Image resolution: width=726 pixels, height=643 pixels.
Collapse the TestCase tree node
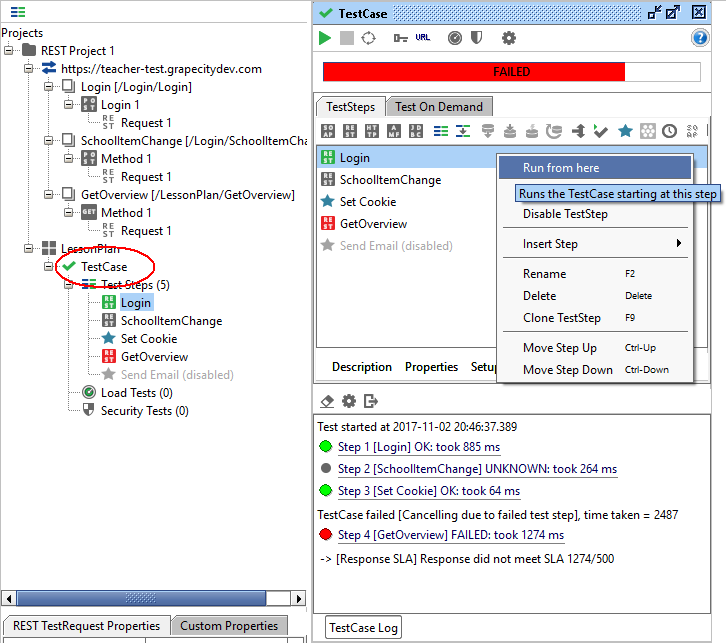pyautogui.click(x=48, y=267)
